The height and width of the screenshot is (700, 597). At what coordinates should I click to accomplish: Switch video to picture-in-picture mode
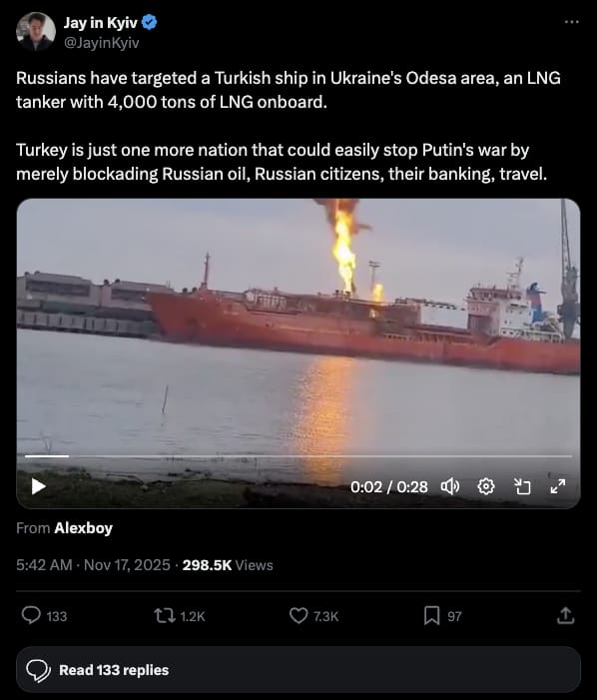(x=522, y=486)
